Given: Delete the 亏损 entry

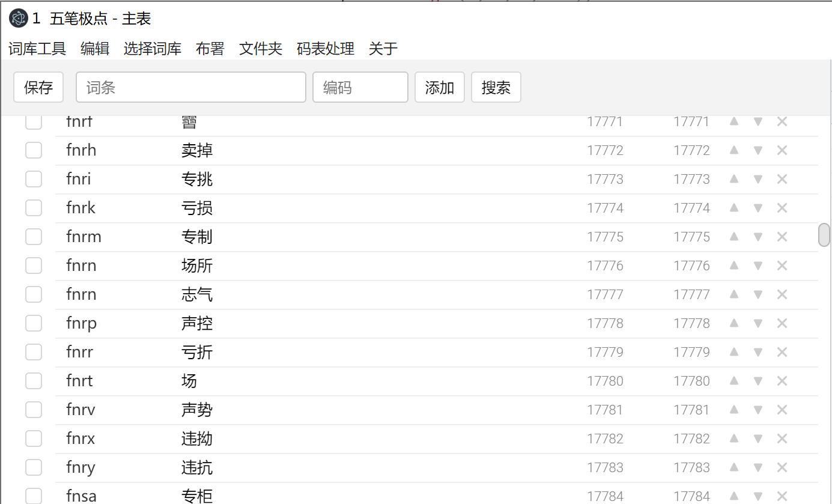Looking at the screenshot, I should pos(782,207).
